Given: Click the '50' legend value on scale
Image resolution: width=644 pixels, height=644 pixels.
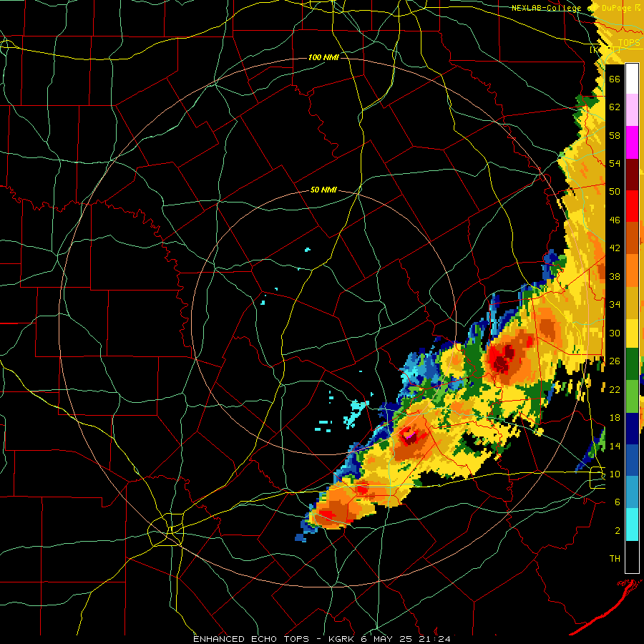Looking at the screenshot, I should 615,191.
